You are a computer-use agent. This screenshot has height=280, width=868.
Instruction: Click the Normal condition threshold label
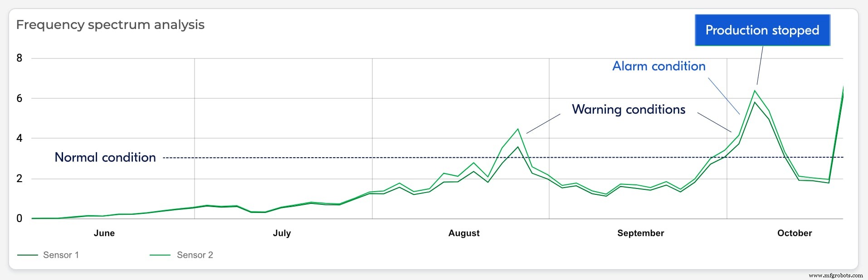105,157
